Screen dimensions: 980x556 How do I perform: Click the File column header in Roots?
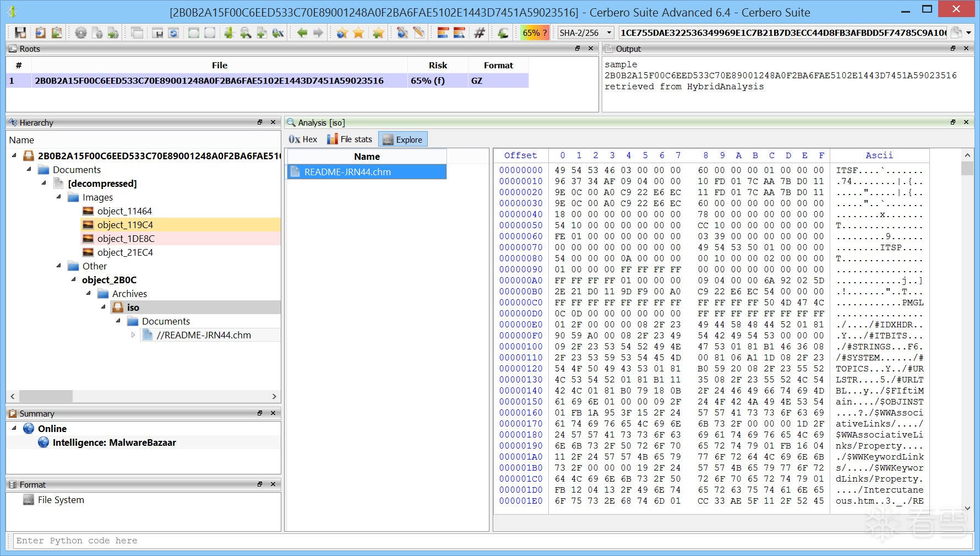tap(219, 65)
